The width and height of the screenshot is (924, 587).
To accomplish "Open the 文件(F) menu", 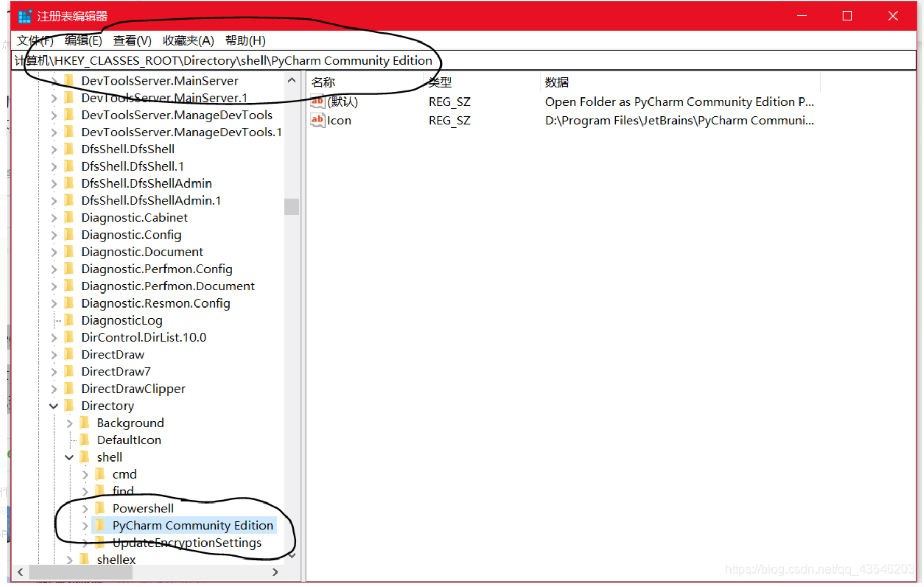I will 35,40.
